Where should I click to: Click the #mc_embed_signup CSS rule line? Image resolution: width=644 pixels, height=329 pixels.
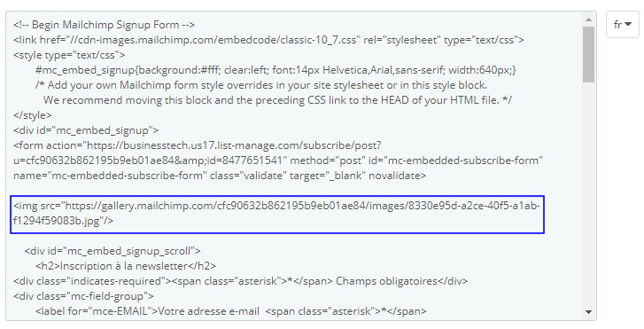coord(275,70)
